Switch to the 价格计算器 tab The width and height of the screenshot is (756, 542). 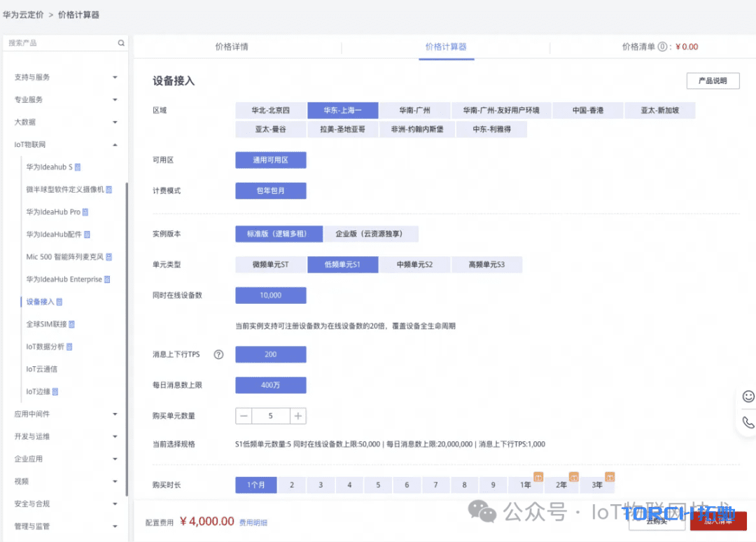click(x=446, y=47)
